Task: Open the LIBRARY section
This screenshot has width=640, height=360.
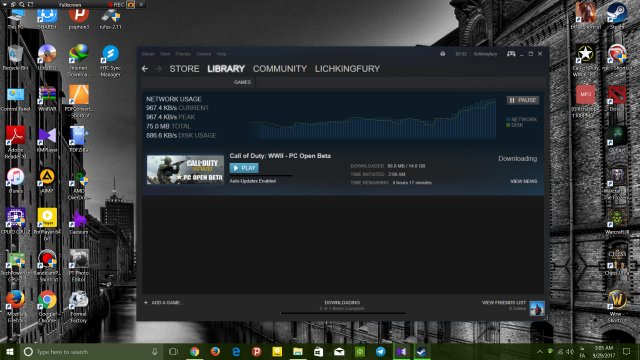Action: 226,69
